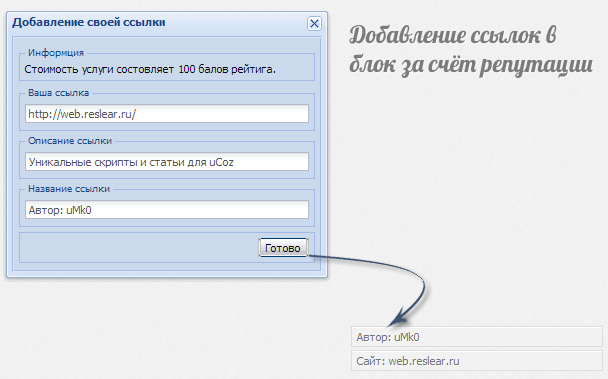
Task: Click heading Добавление ссылок в блок
Action: [471, 50]
